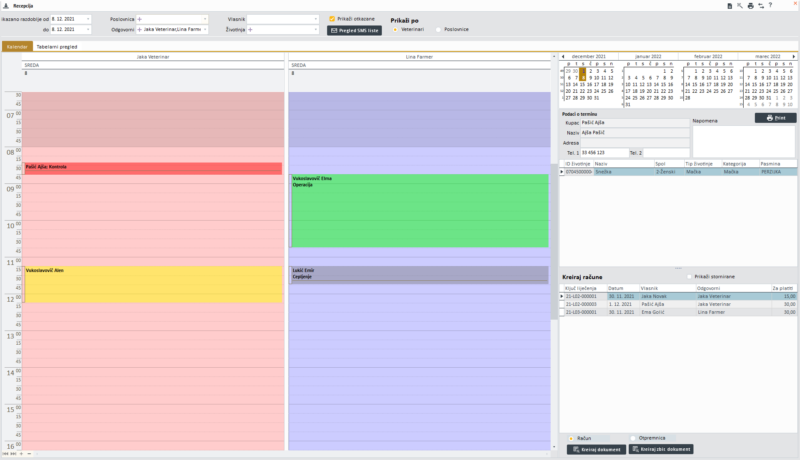The width and height of the screenshot is (800, 460).
Task: Click the Tip životinje column header
Action: (703, 164)
